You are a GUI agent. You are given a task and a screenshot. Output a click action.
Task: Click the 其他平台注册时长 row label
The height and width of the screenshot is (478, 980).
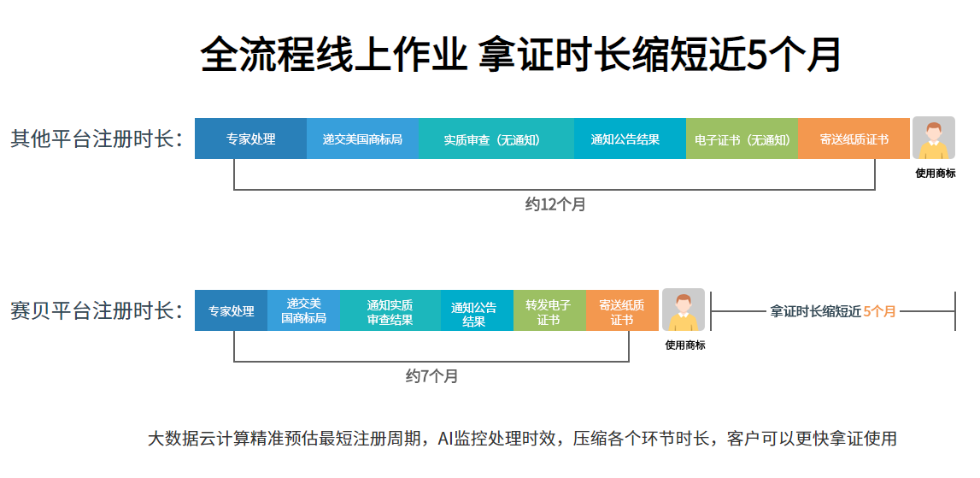pos(97,139)
